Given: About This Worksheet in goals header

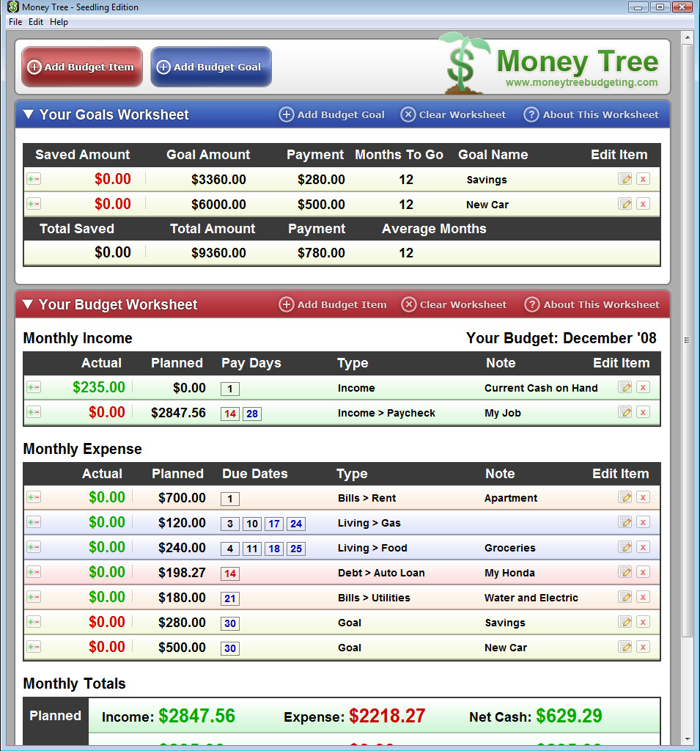Looking at the screenshot, I should pyautogui.click(x=592, y=114).
